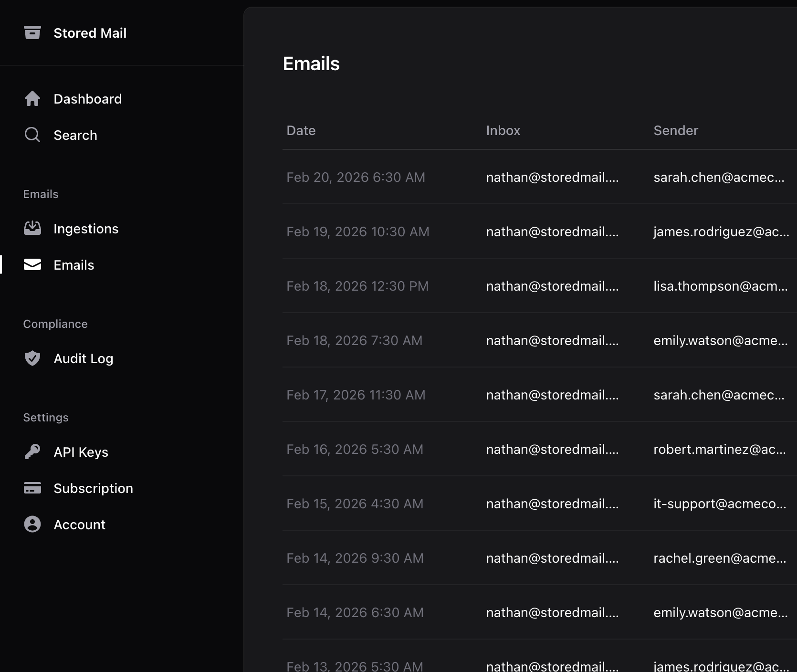797x672 pixels.
Task: Select the Ingestions sidebar label
Action: 86,229
